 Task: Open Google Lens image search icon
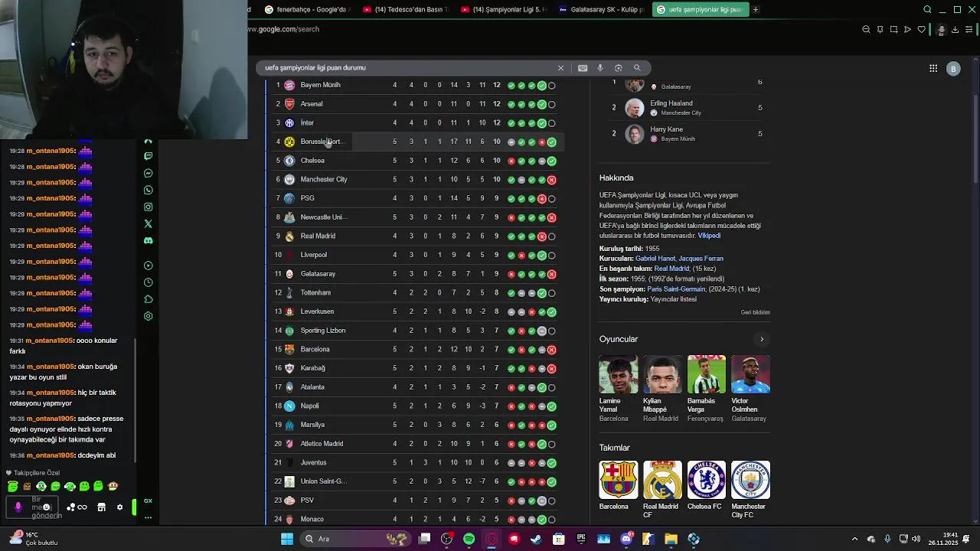pos(619,68)
